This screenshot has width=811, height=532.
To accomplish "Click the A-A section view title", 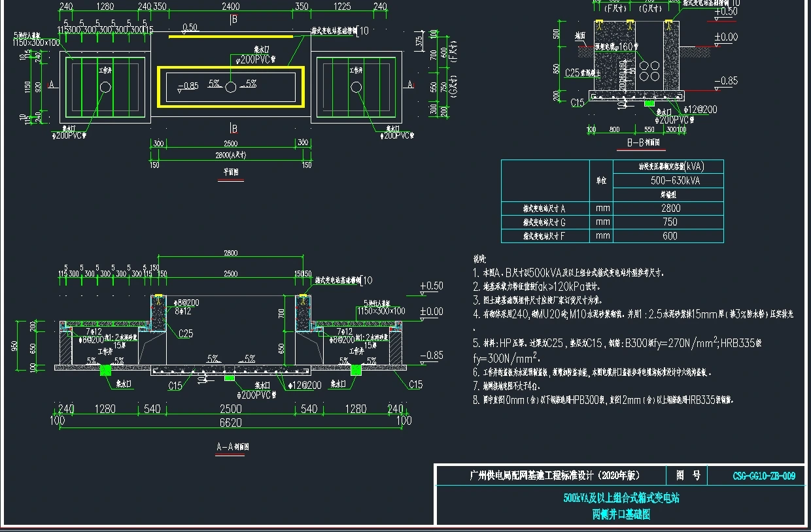I will [232, 447].
